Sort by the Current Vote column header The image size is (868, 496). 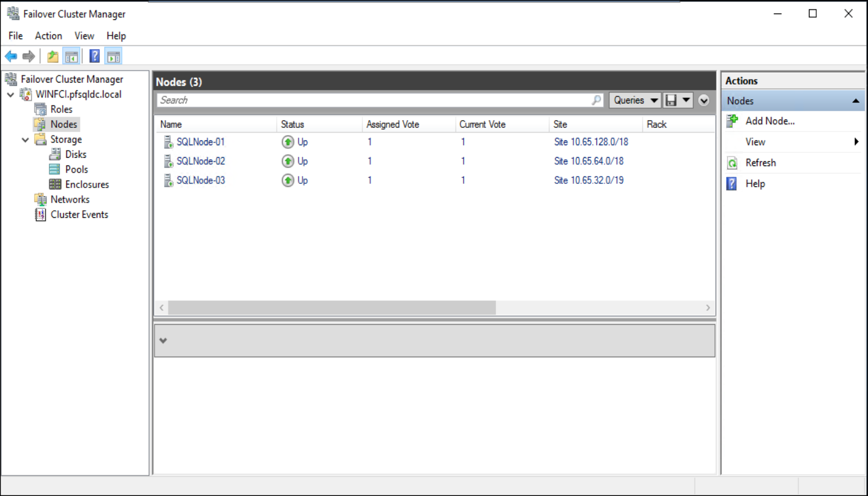click(x=502, y=125)
